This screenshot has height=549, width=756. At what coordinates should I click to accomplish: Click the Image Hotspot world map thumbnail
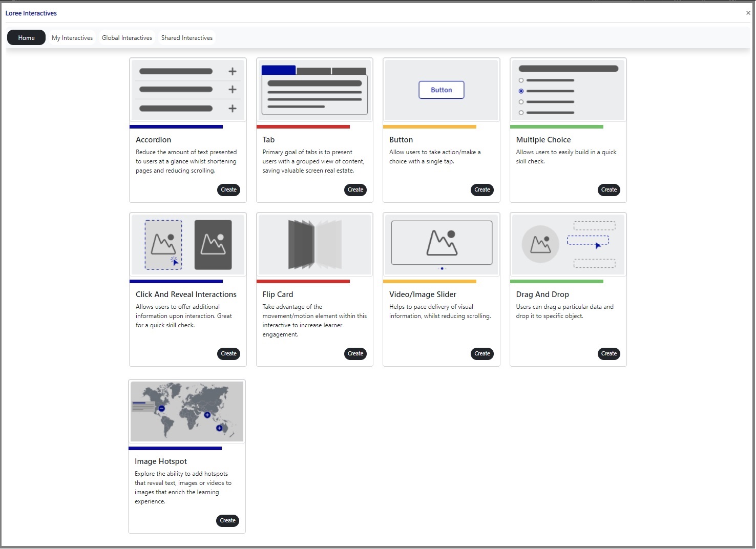pyautogui.click(x=187, y=411)
